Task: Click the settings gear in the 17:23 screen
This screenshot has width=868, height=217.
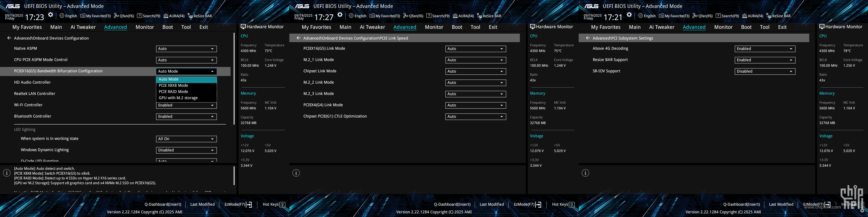Action: [51, 15]
